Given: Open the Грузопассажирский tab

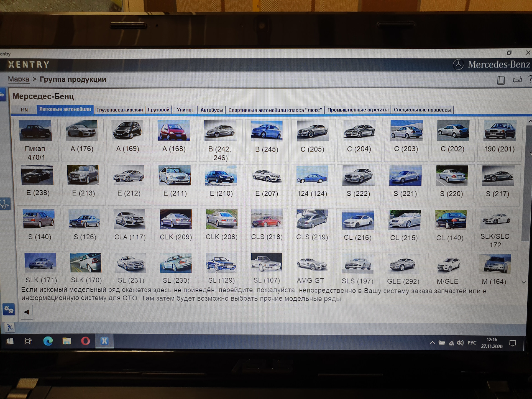Looking at the screenshot, I should (120, 110).
